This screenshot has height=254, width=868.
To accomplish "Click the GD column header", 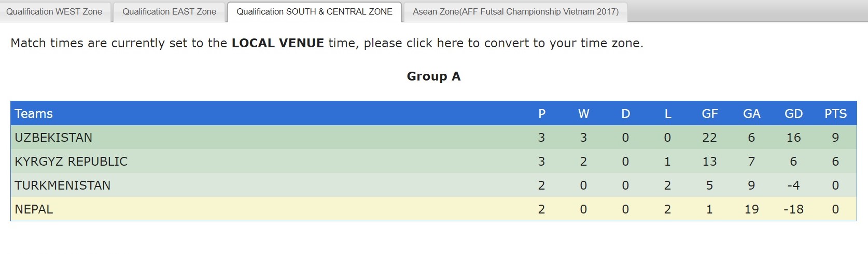I will pos(793,114).
